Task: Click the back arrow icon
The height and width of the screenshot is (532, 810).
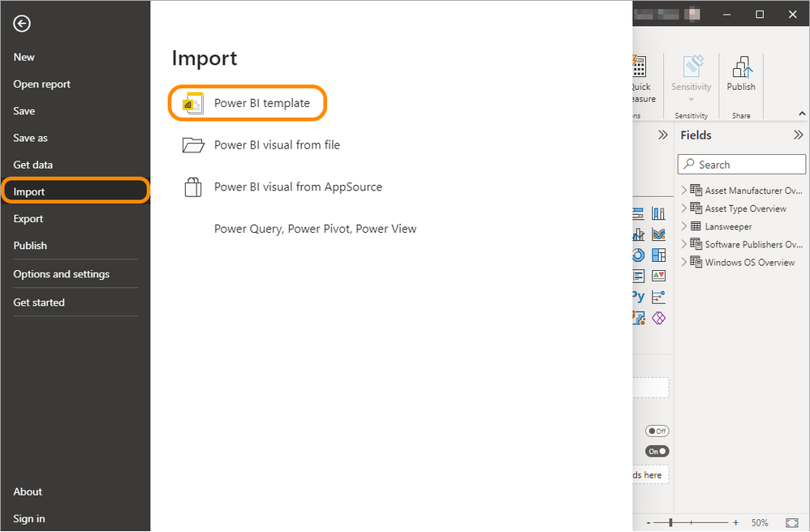Action: point(22,24)
